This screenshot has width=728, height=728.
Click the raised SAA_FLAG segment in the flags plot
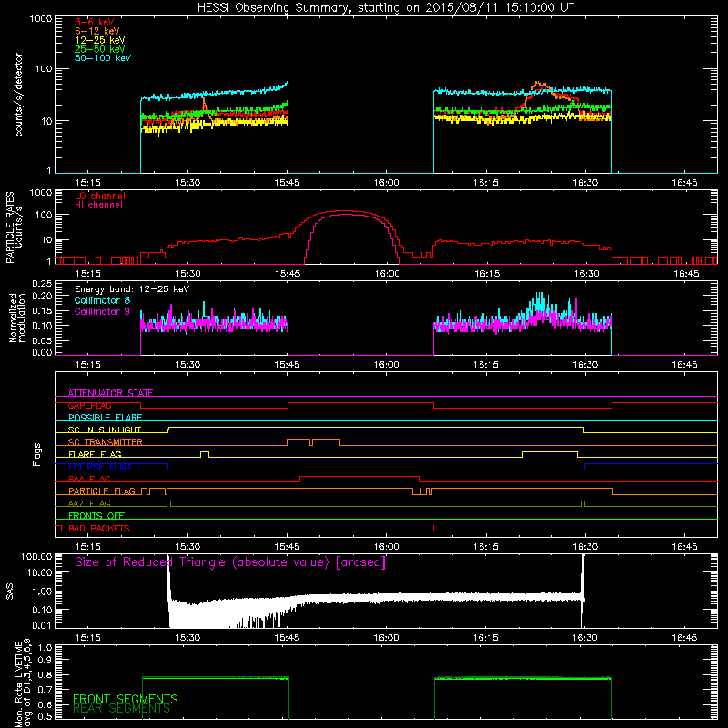pyautogui.click(x=359, y=476)
